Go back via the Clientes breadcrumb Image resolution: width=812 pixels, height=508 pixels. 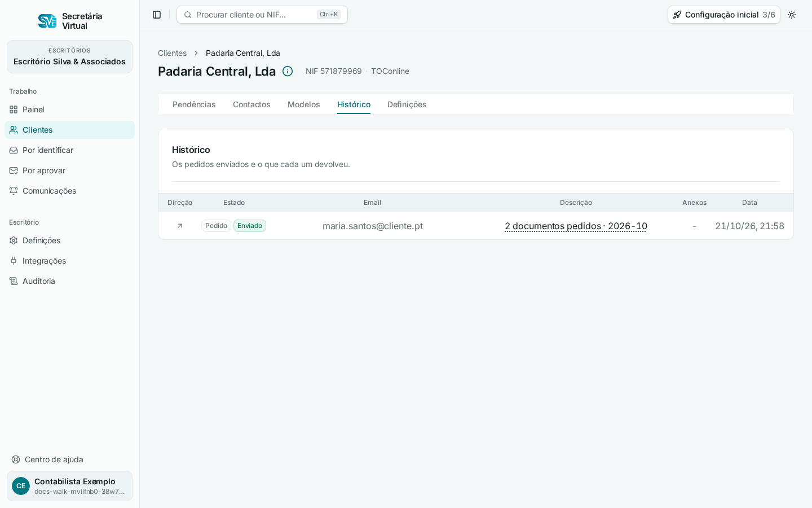coord(172,53)
